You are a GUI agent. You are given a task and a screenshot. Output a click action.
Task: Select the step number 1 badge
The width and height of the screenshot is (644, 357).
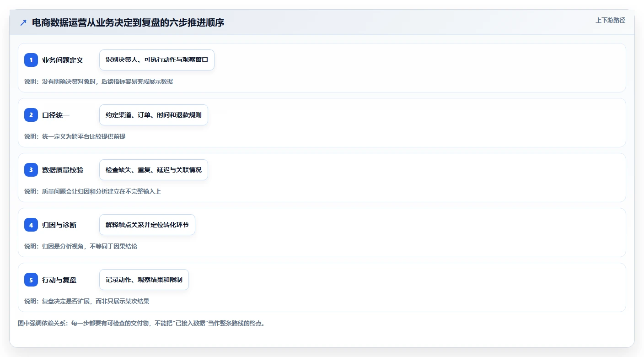point(31,60)
